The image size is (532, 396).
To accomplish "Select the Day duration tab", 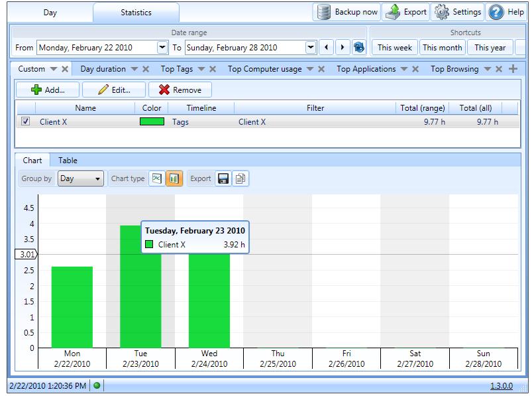I will pyautogui.click(x=103, y=69).
